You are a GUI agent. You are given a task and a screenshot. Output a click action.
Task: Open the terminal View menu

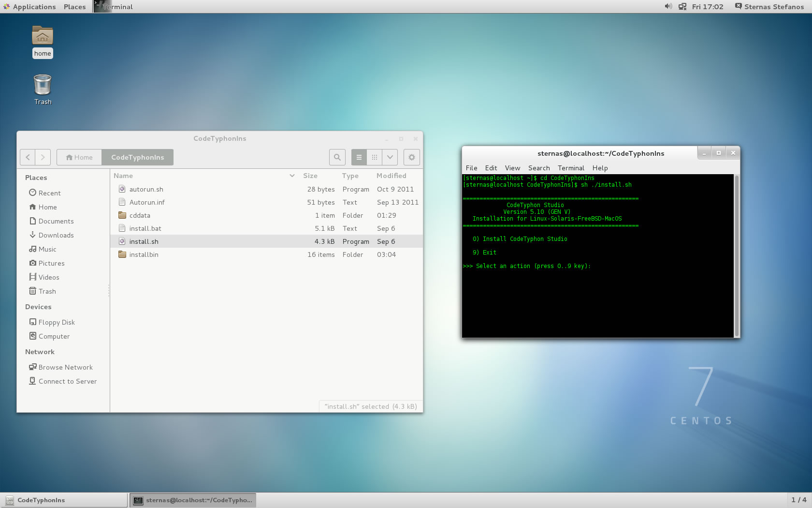512,168
